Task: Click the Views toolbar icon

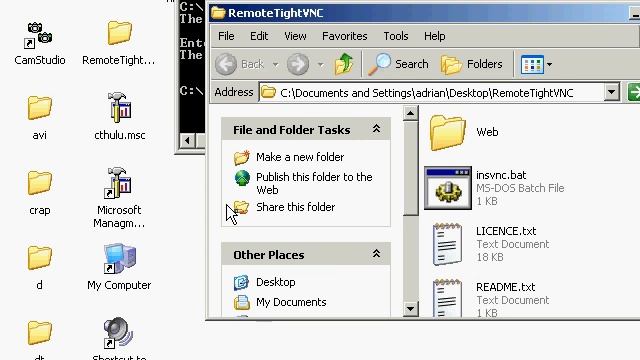Action: point(532,64)
